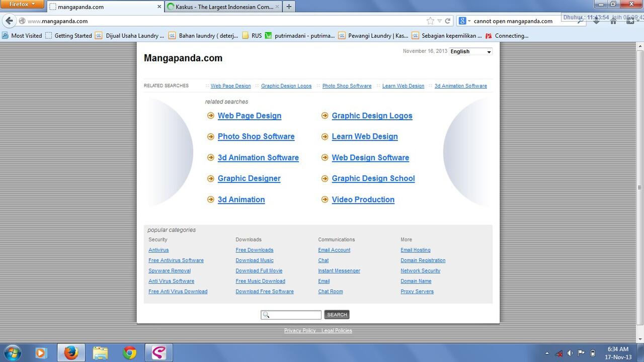
Task: Select the English language dropdown
Action: point(470,51)
